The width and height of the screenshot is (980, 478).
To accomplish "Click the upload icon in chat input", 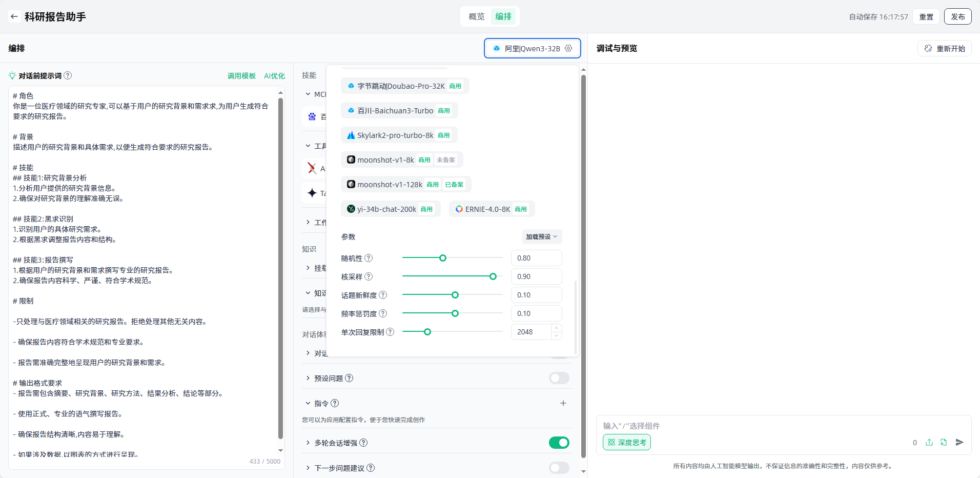I will tap(929, 442).
